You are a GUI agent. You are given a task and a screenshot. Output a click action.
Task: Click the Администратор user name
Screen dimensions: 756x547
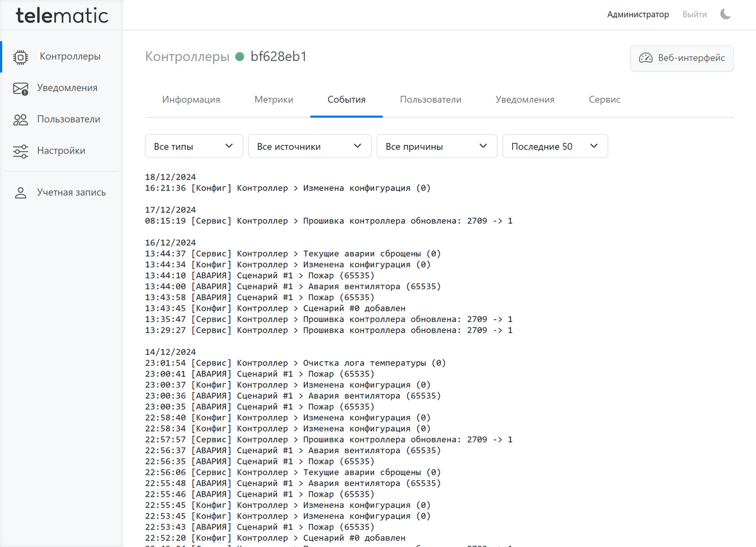click(x=638, y=14)
